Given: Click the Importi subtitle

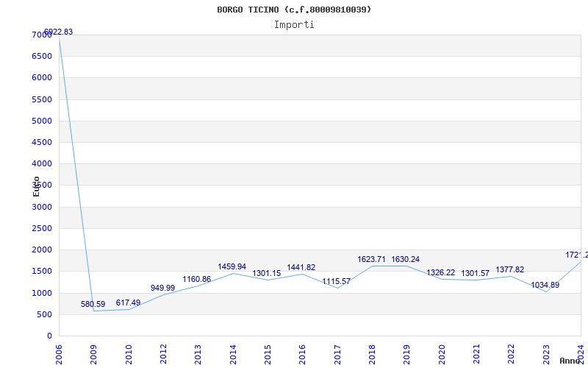Looking at the screenshot, I should point(294,25).
